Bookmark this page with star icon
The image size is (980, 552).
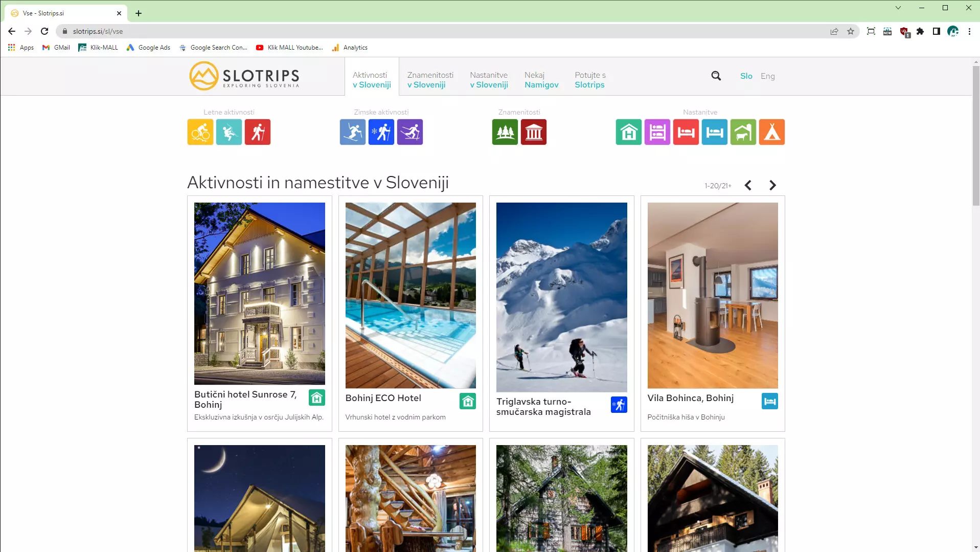coord(851,31)
